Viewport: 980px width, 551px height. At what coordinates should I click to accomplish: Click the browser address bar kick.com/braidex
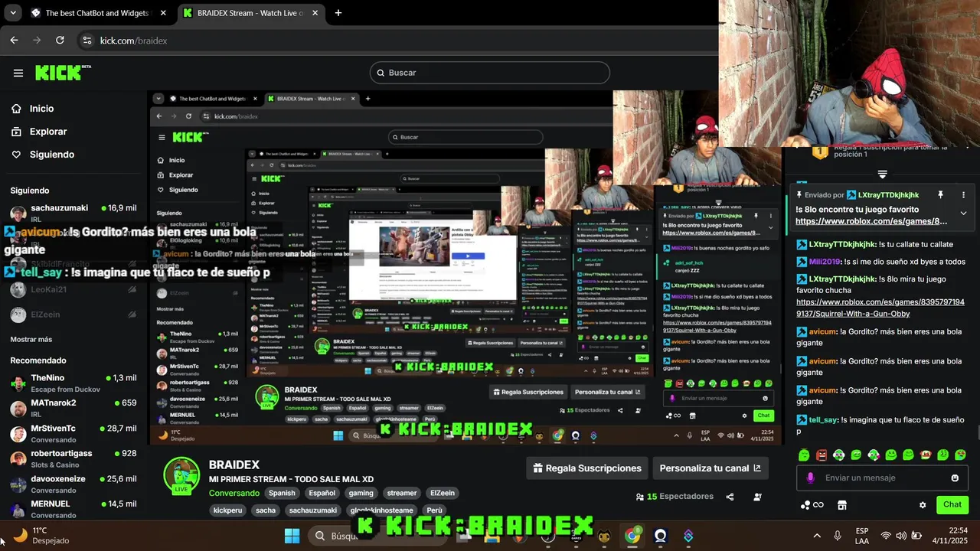point(398,41)
